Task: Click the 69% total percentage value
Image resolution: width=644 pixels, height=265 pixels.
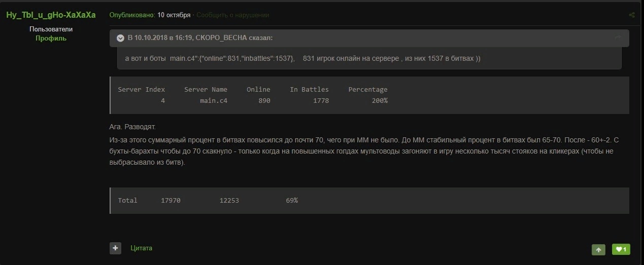Action: click(x=292, y=201)
